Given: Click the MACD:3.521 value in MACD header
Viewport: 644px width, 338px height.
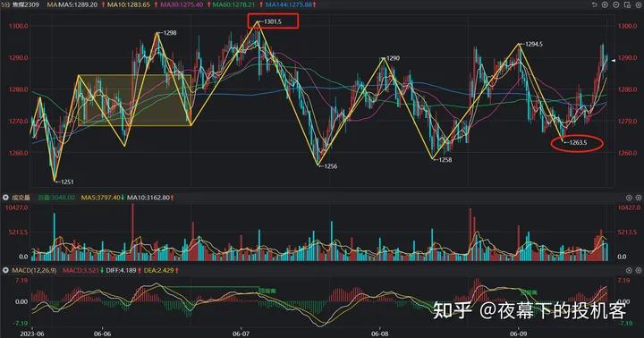Looking at the screenshot, I should 80,270.
